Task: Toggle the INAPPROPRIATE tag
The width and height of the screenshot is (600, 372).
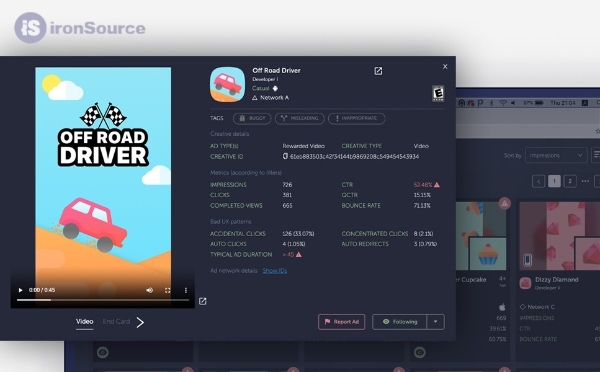Action: [x=357, y=118]
